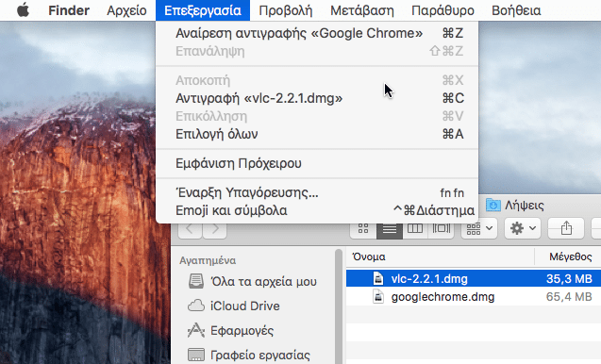Switch Finder to icon view
This screenshot has height=364, width=601.
pyautogui.click(x=363, y=229)
